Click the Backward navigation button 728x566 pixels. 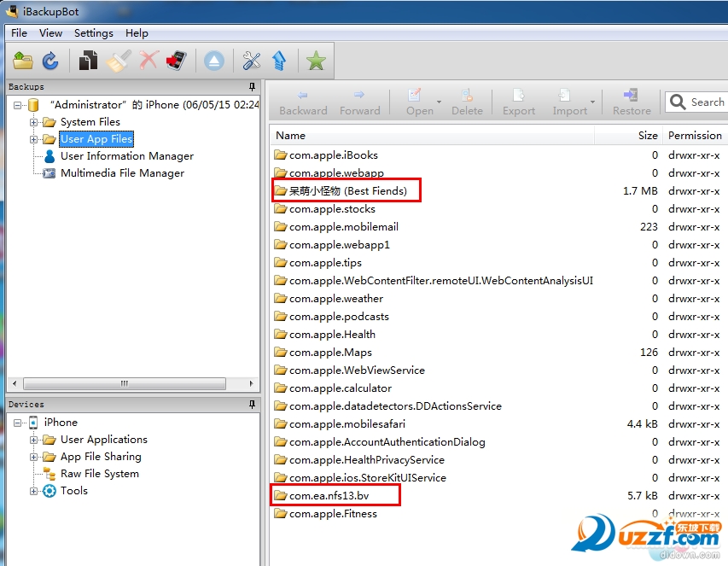click(303, 102)
